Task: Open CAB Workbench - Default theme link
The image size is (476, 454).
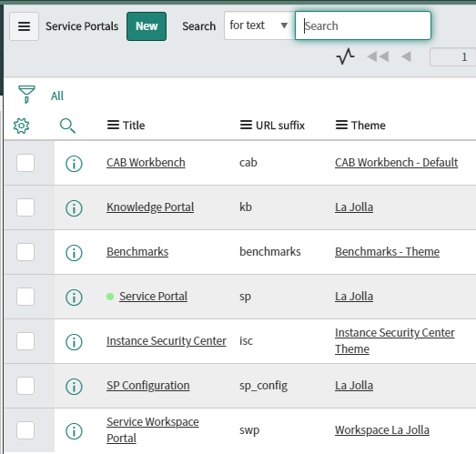Action: click(397, 163)
